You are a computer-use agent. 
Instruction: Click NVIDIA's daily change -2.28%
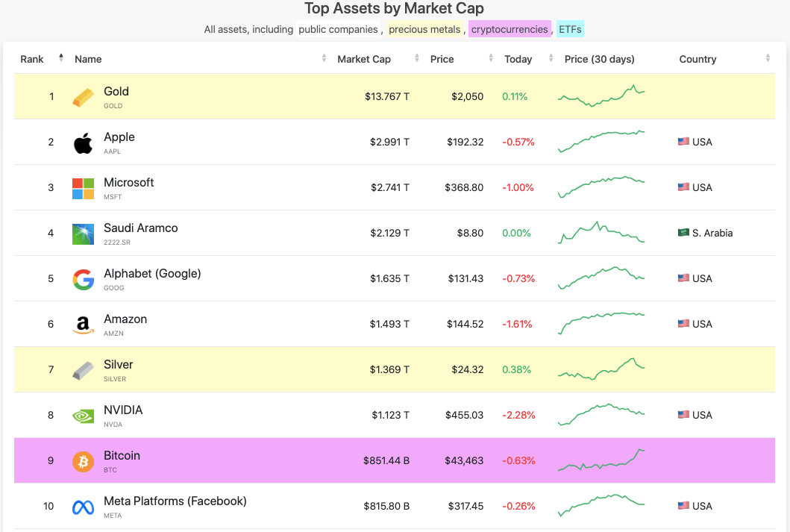pyautogui.click(x=518, y=415)
